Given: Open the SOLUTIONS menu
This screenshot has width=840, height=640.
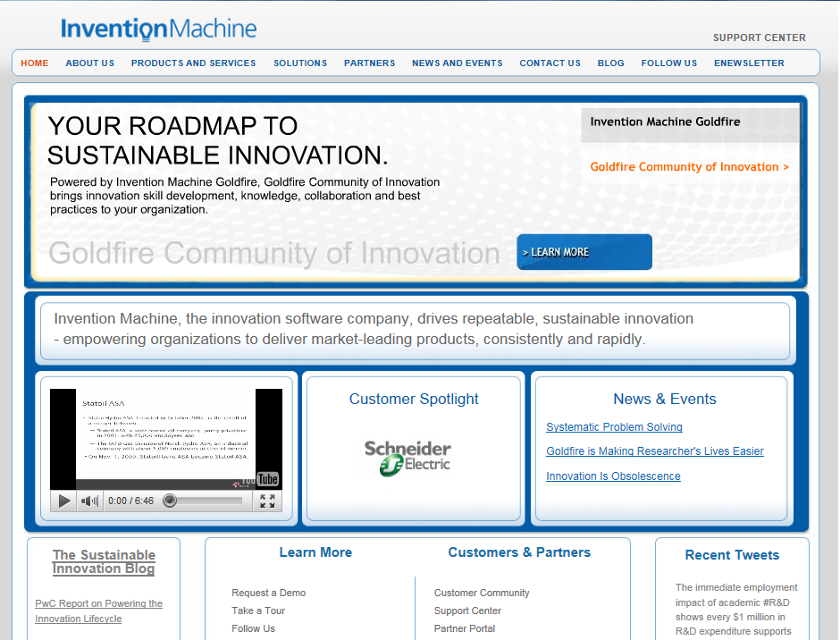Looking at the screenshot, I should [x=300, y=63].
